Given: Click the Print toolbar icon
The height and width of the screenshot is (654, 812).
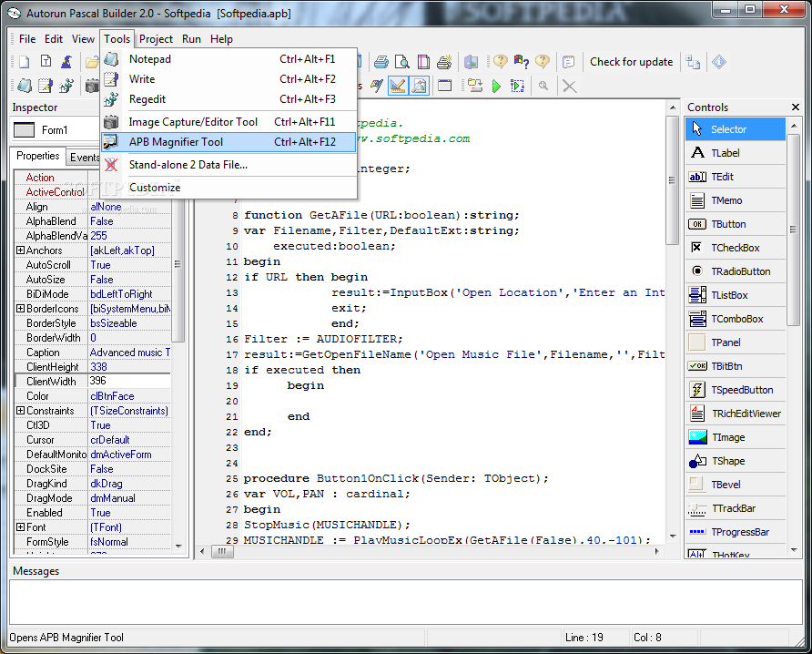Looking at the screenshot, I should pyautogui.click(x=381, y=62).
